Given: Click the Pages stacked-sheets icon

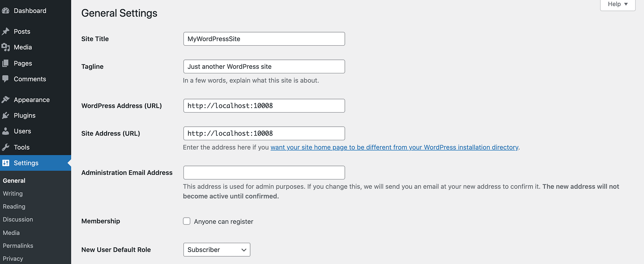Looking at the screenshot, I should click(x=5, y=63).
